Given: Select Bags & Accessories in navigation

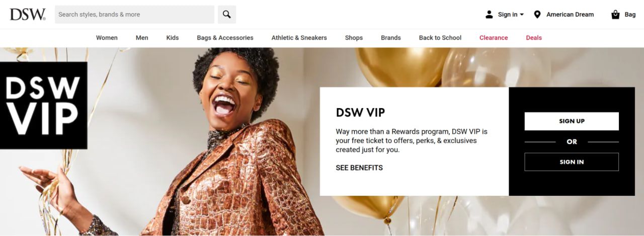Looking at the screenshot, I should (225, 38).
